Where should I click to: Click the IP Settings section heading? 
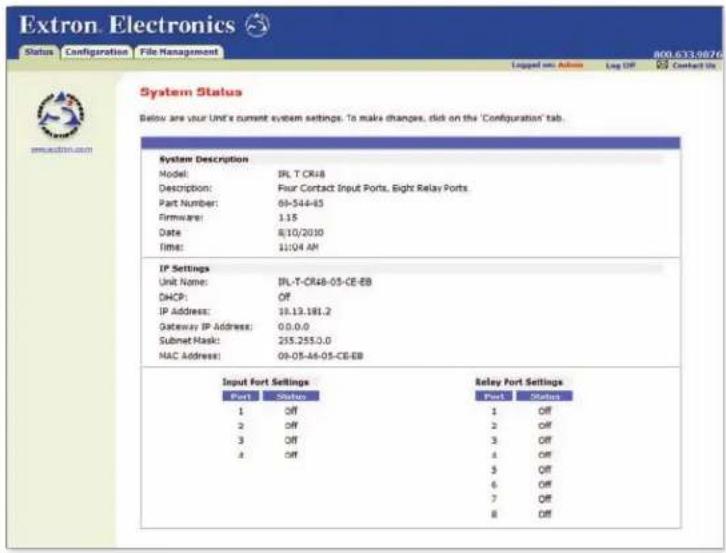pyautogui.click(x=184, y=269)
